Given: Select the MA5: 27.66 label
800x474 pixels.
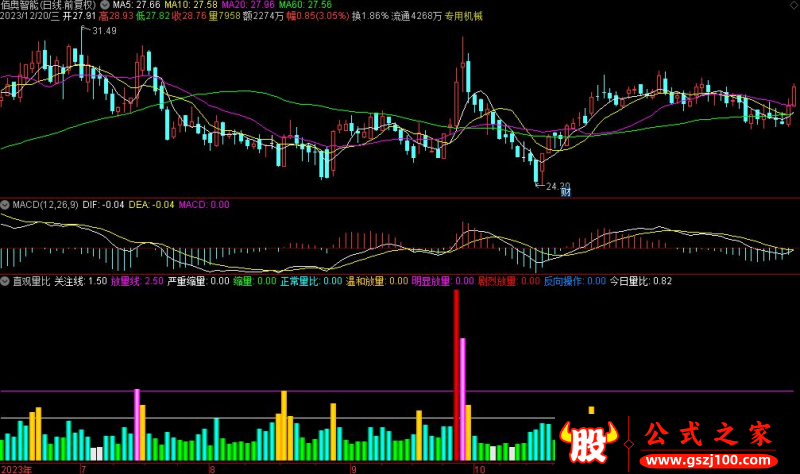Looking at the screenshot, I should [x=136, y=5].
